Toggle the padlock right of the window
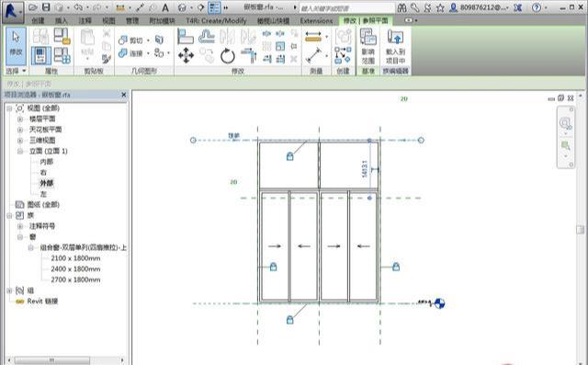The image size is (588, 365). (396, 267)
